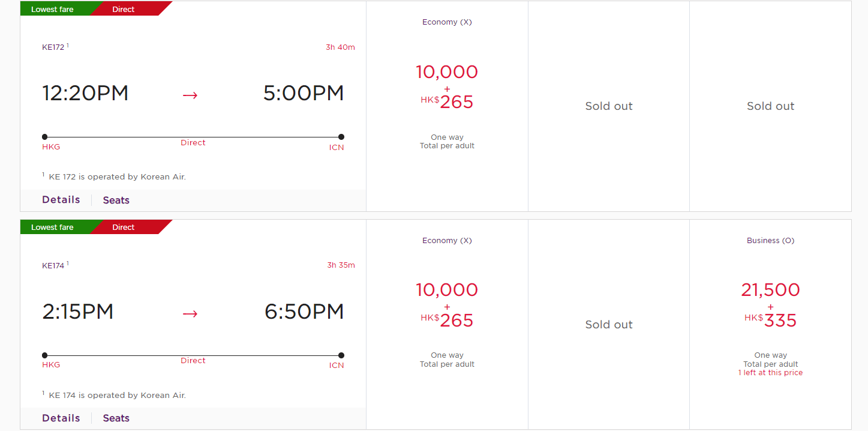Click '1 left at this price' notice
The image size is (868, 431).
pyautogui.click(x=770, y=373)
